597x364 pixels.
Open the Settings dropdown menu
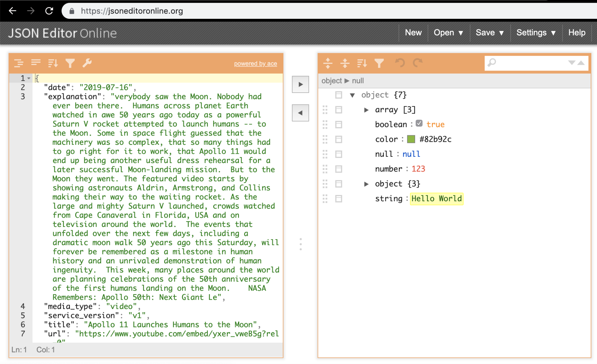[x=536, y=33]
